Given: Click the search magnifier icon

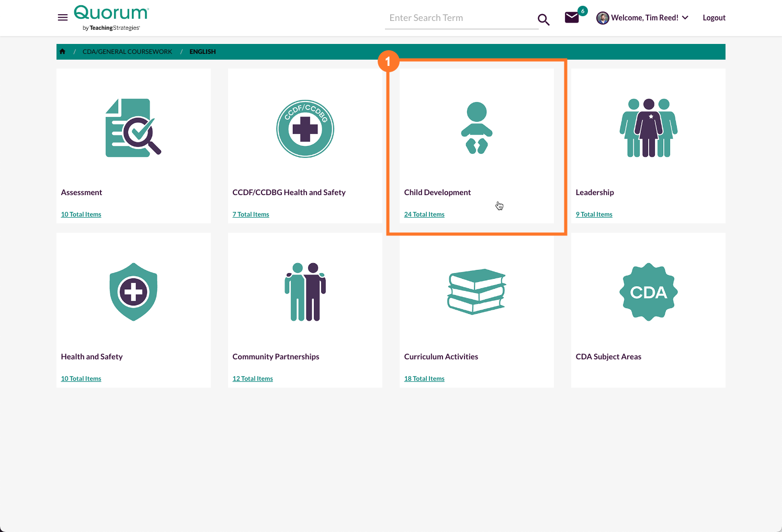Looking at the screenshot, I should click(x=543, y=19).
